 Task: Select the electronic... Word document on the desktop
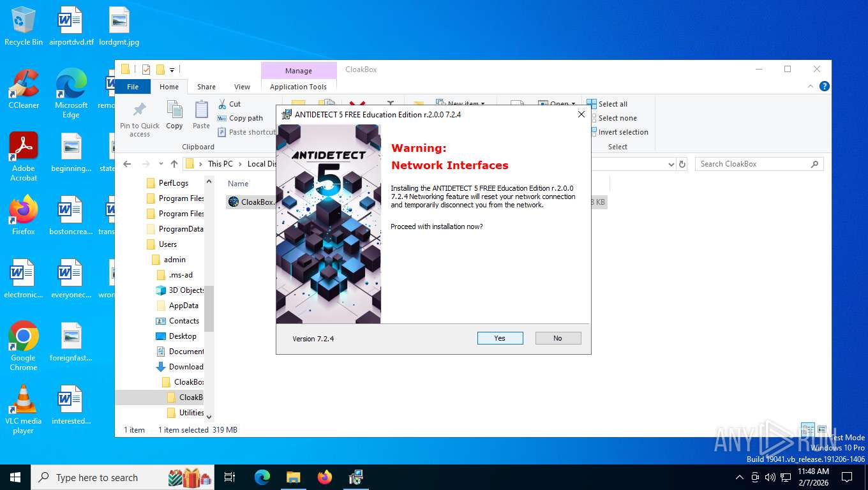click(x=24, y=279)
